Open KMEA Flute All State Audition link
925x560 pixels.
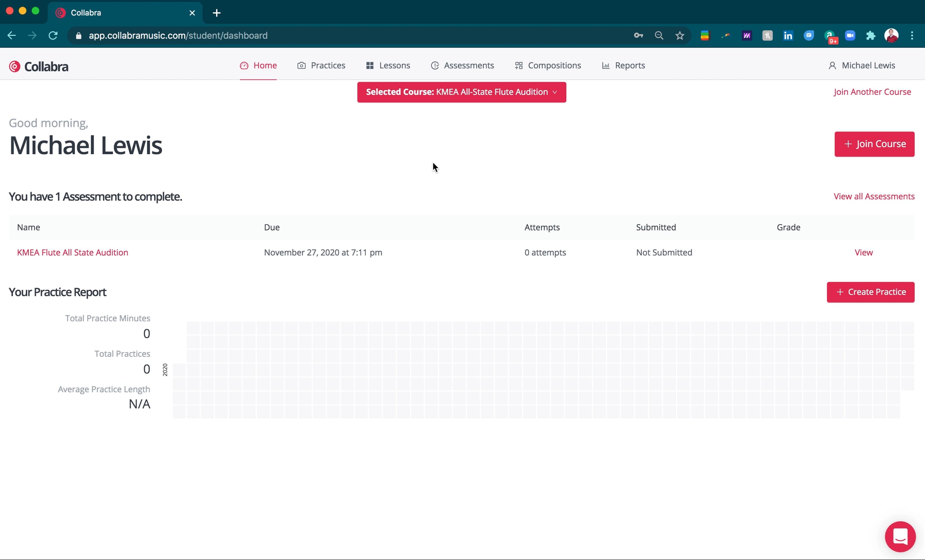click(72, 252)
